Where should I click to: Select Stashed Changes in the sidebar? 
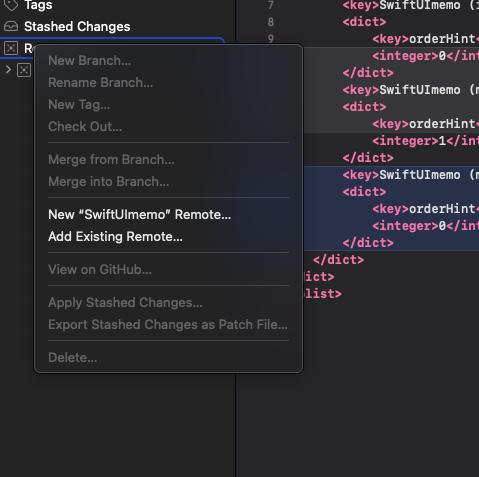[77, 27]
